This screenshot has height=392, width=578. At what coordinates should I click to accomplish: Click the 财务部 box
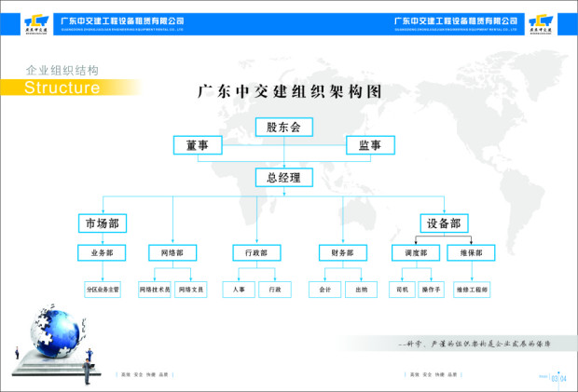(343, 253)
